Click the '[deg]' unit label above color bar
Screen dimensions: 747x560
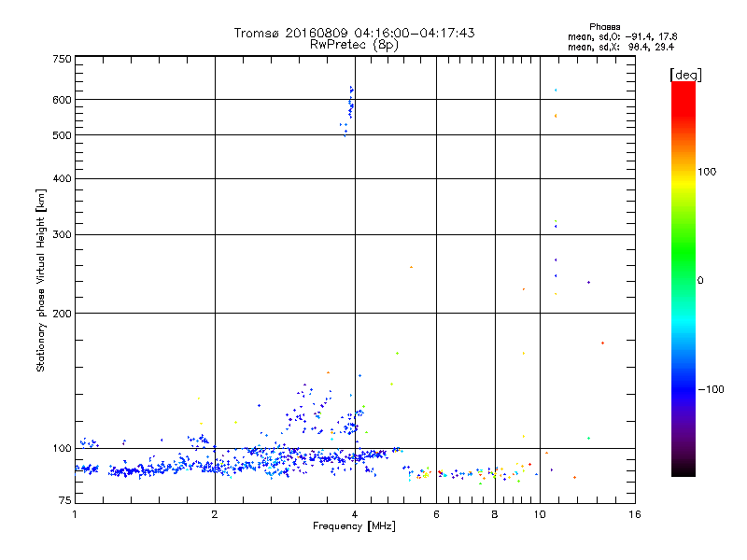coord(685,75)
